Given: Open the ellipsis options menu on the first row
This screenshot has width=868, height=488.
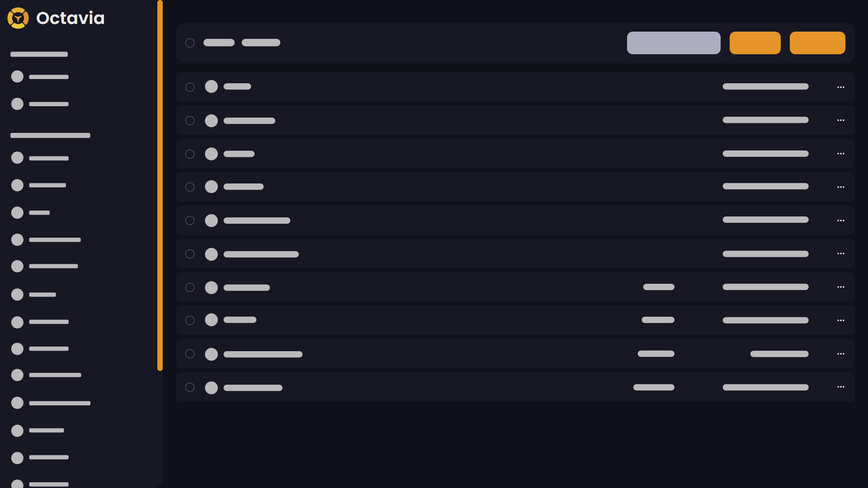Looking at the screenshot, I should pos(841,87).
